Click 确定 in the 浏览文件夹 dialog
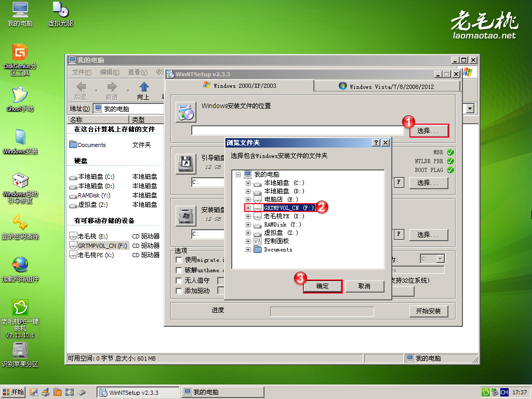Screen dimensions: 532x399 (322, 286)
